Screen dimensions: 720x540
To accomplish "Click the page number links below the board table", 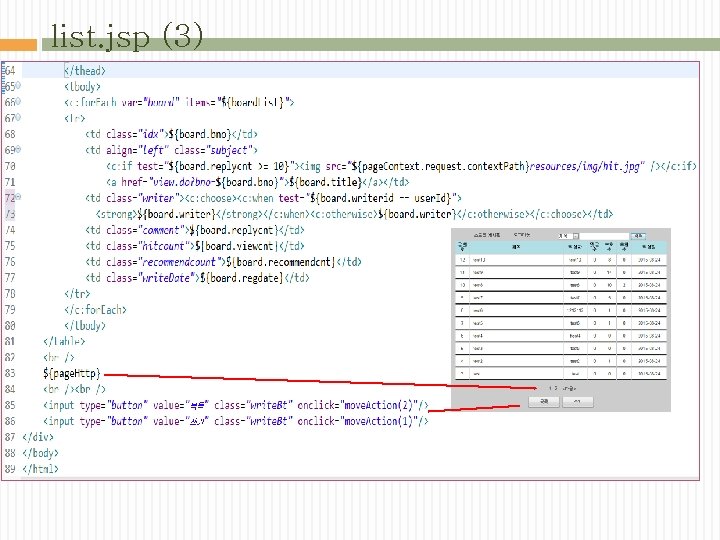I will point(562,388).
